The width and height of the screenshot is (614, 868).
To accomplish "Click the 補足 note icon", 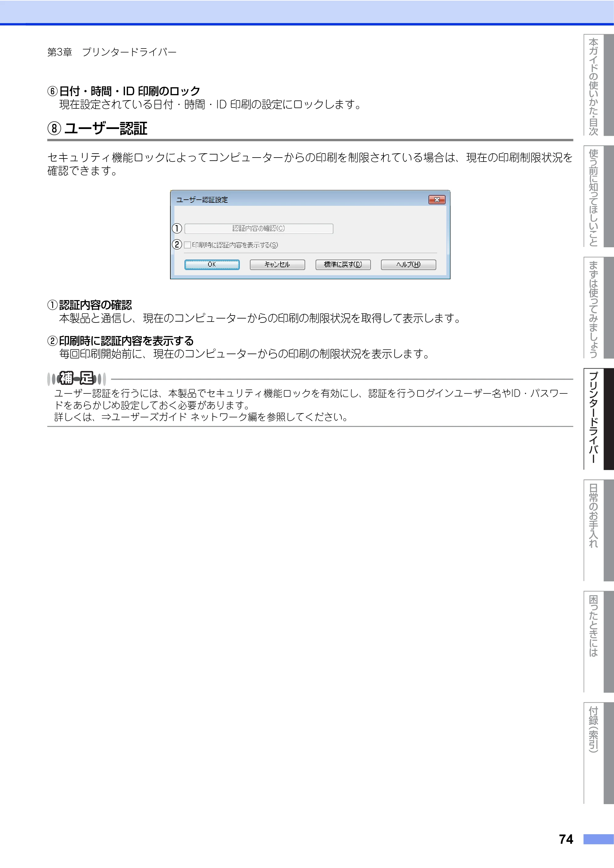I will tap(77, 378).
